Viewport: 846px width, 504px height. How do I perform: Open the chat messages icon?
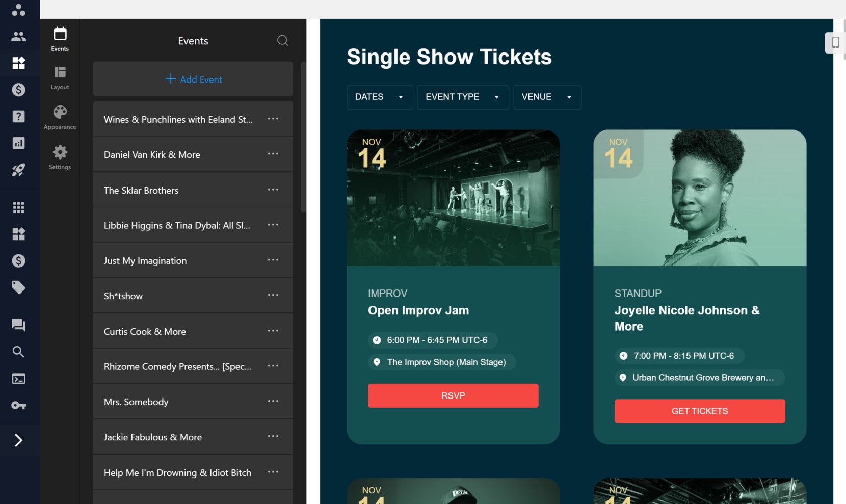tap(19, 325)
